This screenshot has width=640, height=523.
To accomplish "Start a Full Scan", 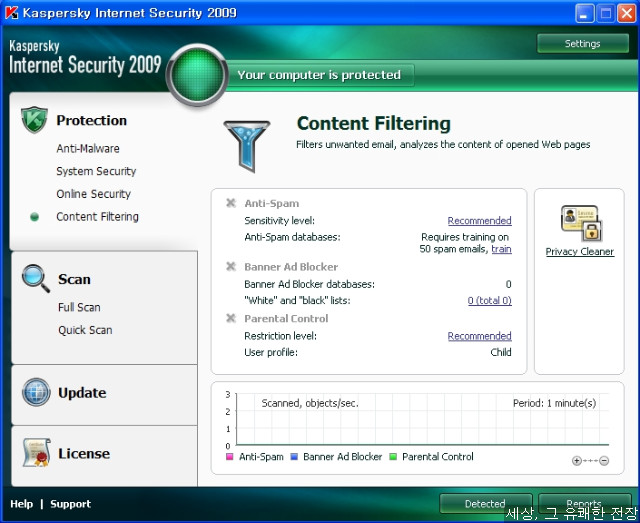I will pos(79,307).
